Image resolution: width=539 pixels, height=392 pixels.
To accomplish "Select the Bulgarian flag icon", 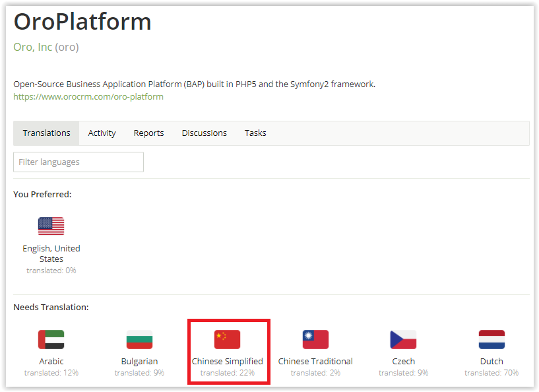I will pyautogui.click(x=139, y=339).
